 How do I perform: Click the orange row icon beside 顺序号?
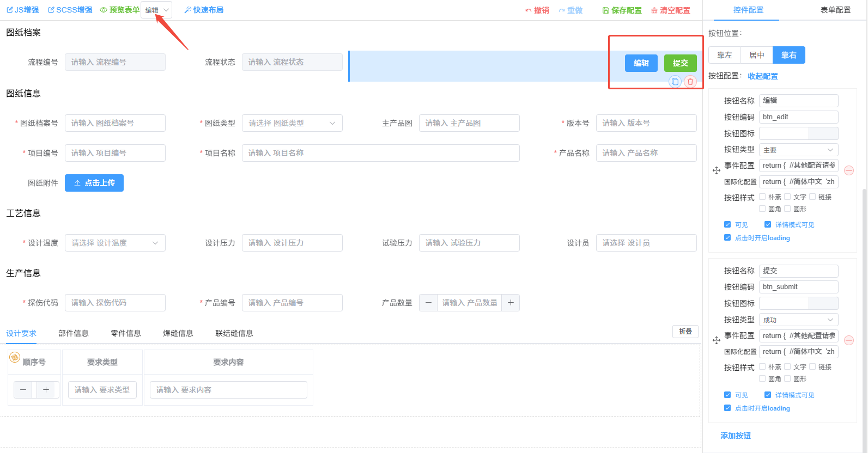coord(15,357)
